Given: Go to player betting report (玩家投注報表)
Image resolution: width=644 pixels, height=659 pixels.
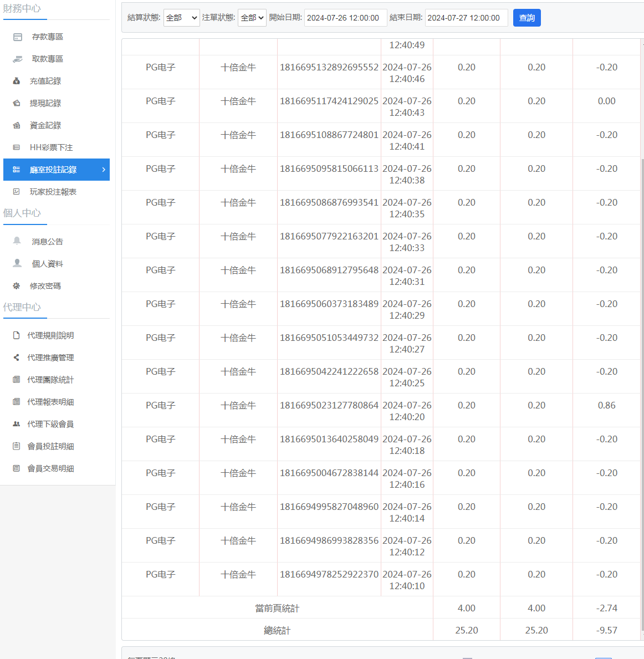Looking at the screenshot, I should [x=53, y=192].
